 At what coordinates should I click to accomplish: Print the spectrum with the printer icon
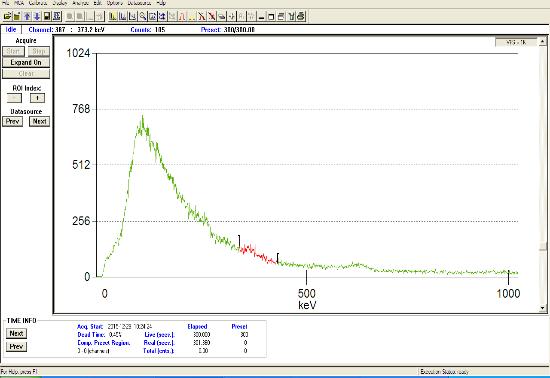tap(301, 16)
